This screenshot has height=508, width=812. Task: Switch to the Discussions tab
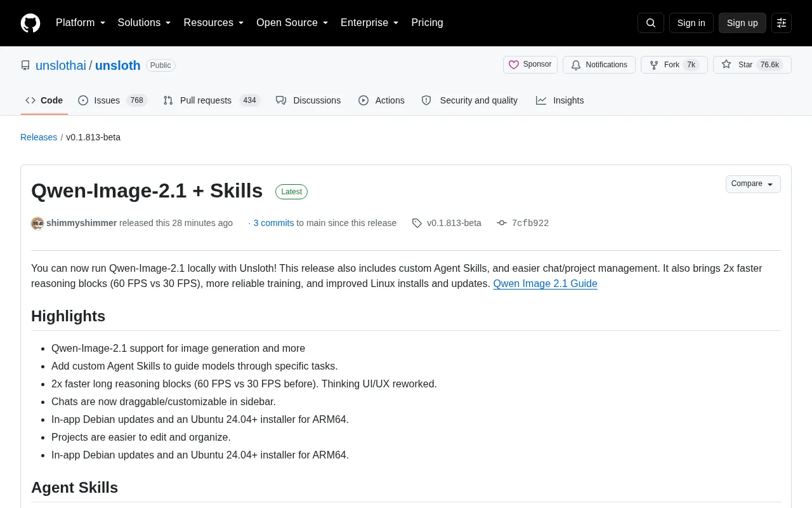pos(308,100)
